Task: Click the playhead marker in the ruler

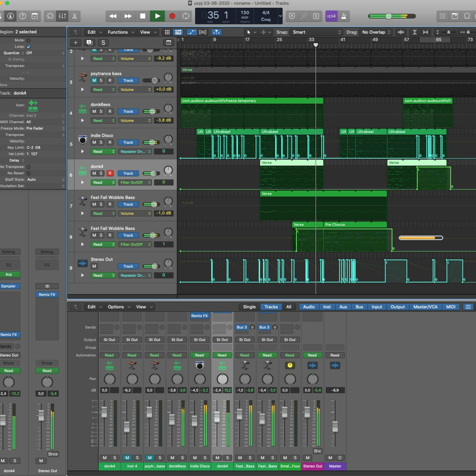Action: [316, 45]
